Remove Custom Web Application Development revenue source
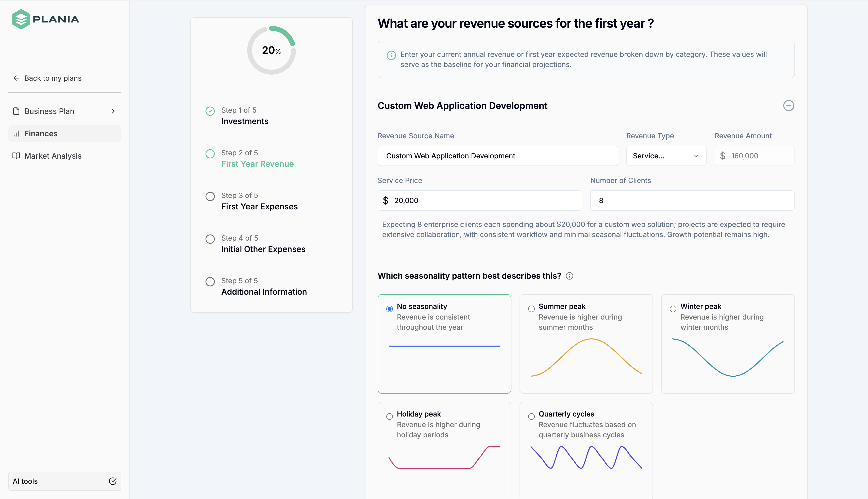Viewport: 868px width, 499px height. (789, 106)
